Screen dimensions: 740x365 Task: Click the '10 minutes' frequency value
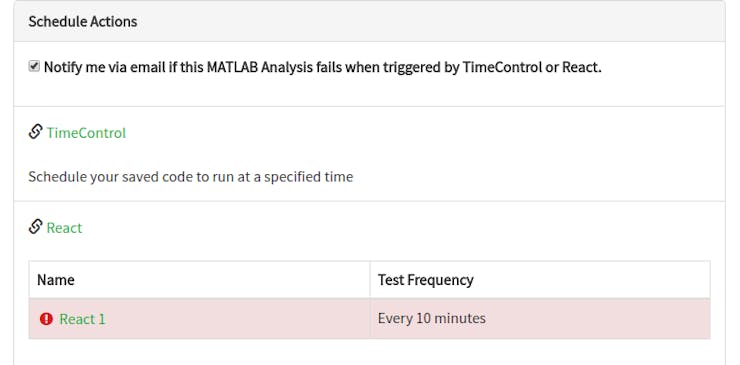pos(451,318)
